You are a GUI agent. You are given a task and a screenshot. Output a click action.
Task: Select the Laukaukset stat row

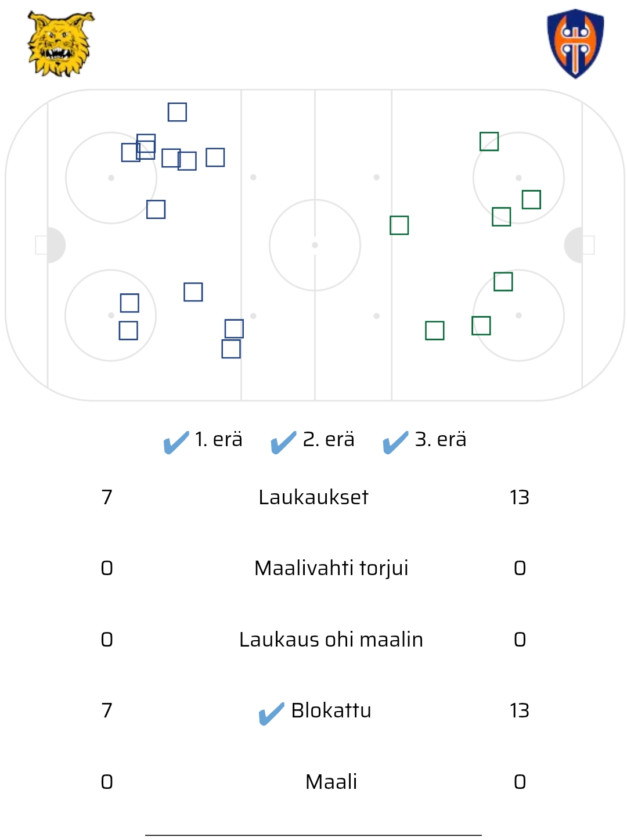point(313,497)
